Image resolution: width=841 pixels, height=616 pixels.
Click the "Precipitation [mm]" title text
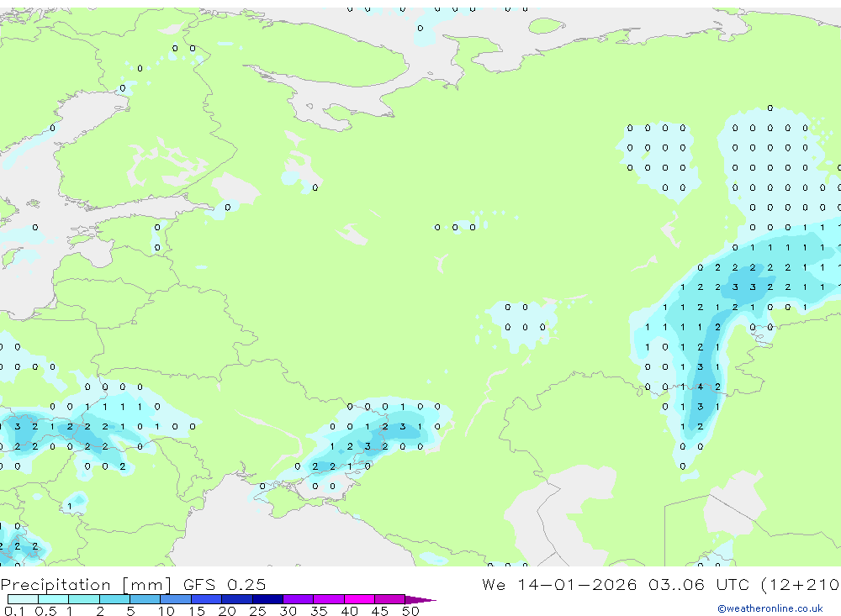click(86, 584)
